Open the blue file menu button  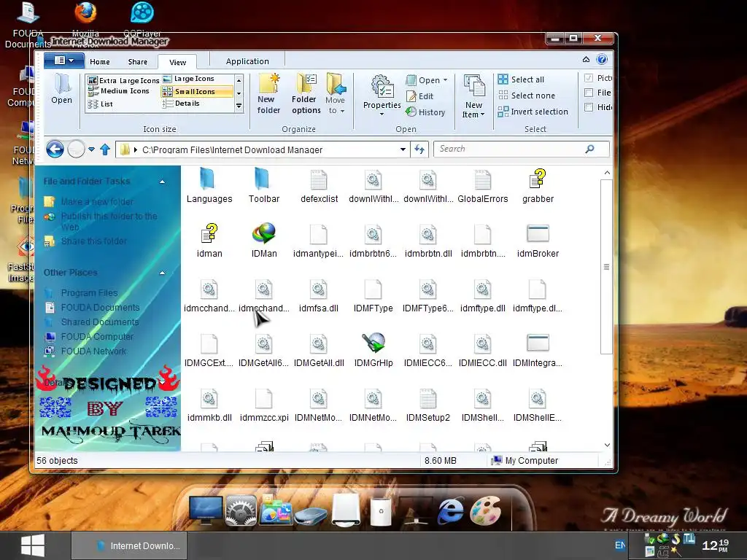click(64, 61)
